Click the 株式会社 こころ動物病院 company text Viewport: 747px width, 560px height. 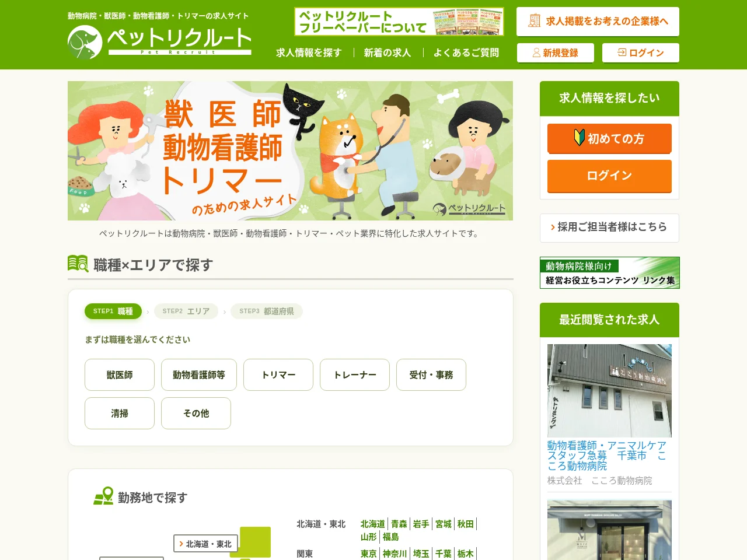(x=600, y=481)
